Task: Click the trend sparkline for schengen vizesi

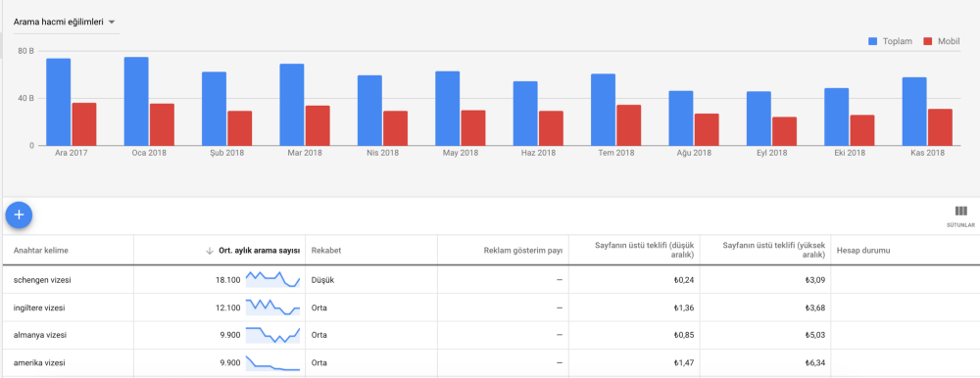Action: pyautogui.click(x=273, y=279)
